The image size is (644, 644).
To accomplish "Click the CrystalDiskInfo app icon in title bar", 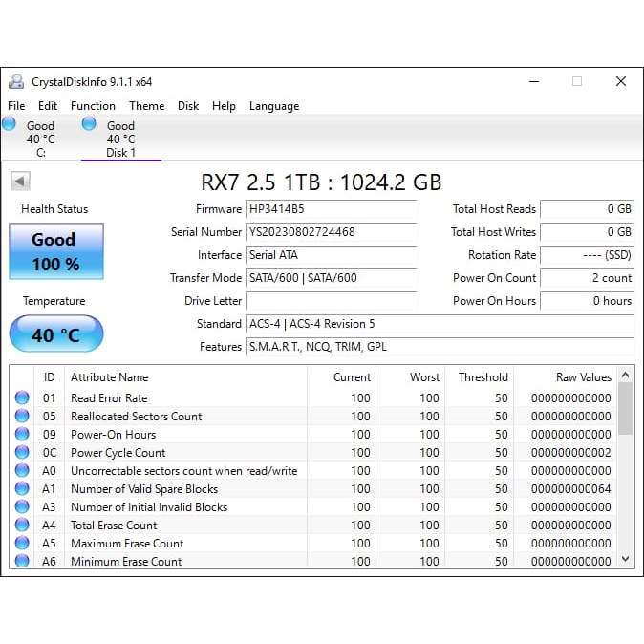I will pyautogui.click(x=17, y=82).
